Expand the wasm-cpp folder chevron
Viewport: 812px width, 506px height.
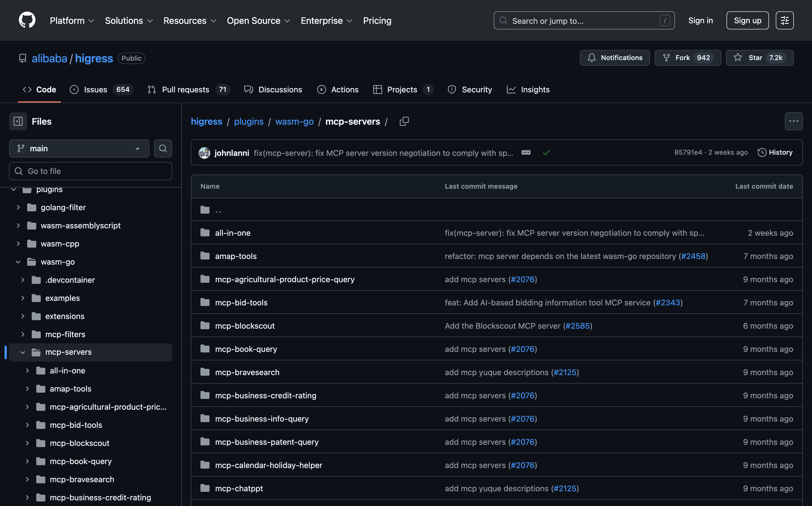(18, 244)
